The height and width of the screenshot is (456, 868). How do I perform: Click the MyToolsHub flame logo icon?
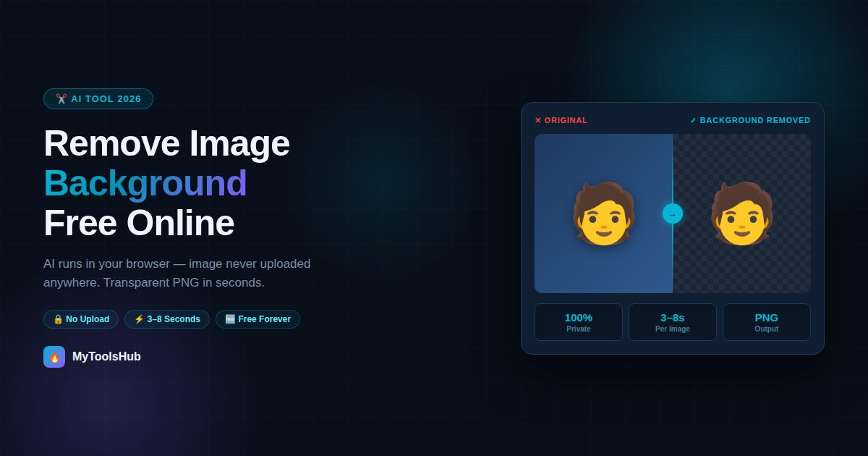(x=54, y=357)
